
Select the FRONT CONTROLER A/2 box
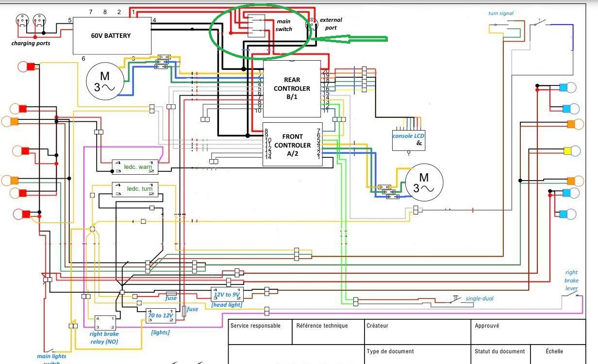pos(292,144)
